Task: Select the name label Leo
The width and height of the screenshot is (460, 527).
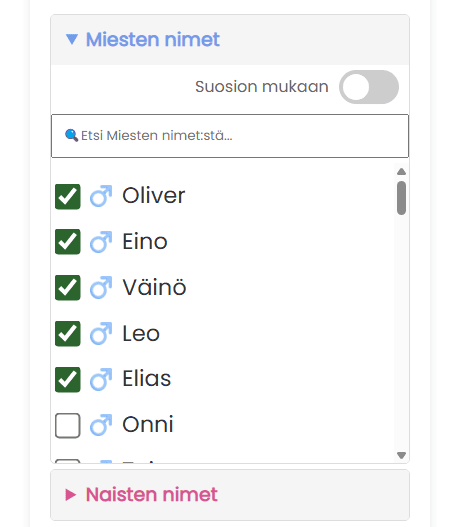Action: click(141, 334)
